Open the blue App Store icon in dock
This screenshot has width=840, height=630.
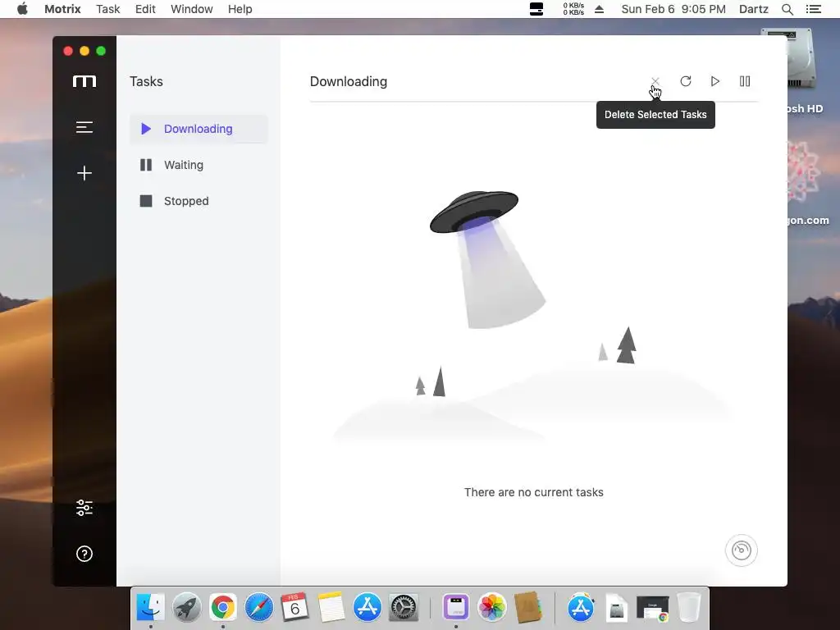(367, 608)
